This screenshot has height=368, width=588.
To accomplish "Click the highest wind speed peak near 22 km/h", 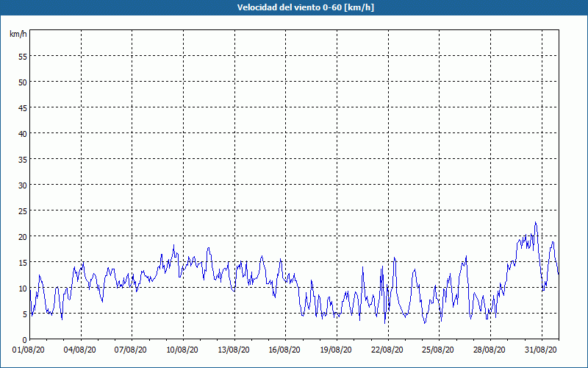I will coord(536,222).
